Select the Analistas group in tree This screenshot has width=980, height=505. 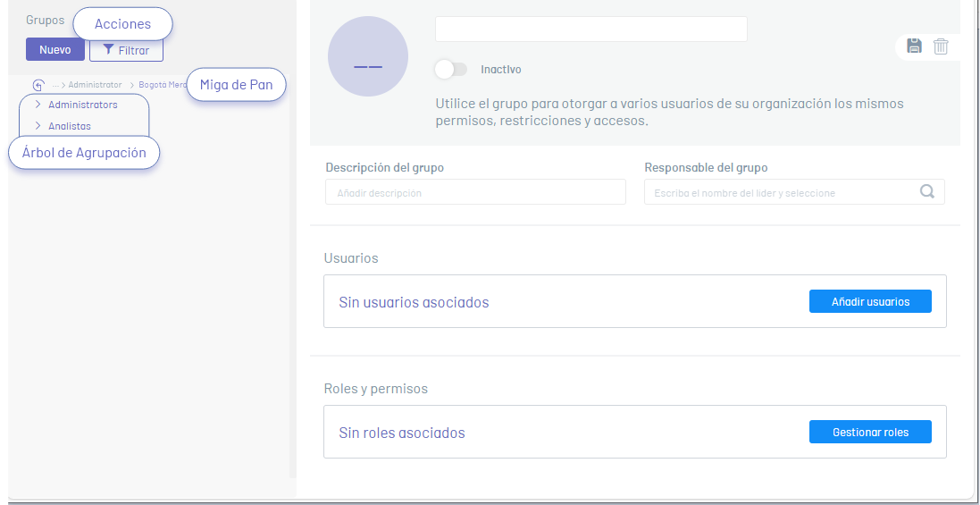pyautogui.click(x=70, y=126)
